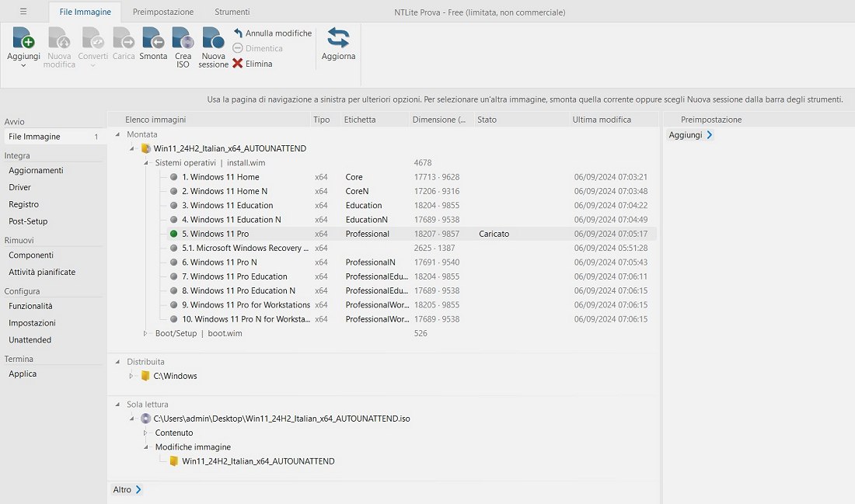Collapse the Montata group

pos(118,134)
